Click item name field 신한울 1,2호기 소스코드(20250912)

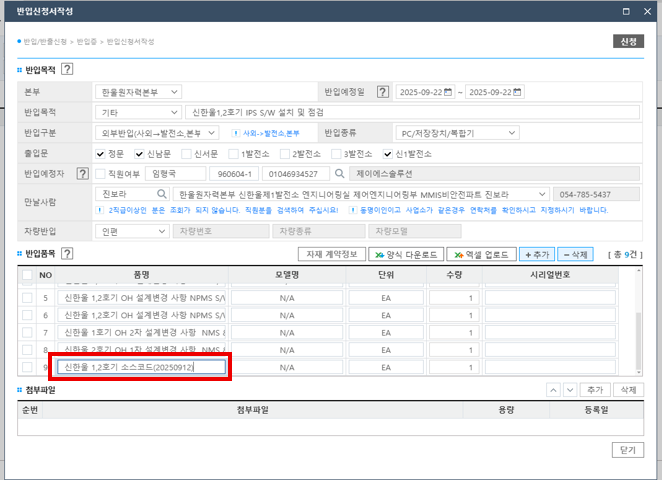pyautogui.click(x=141, y=367)
